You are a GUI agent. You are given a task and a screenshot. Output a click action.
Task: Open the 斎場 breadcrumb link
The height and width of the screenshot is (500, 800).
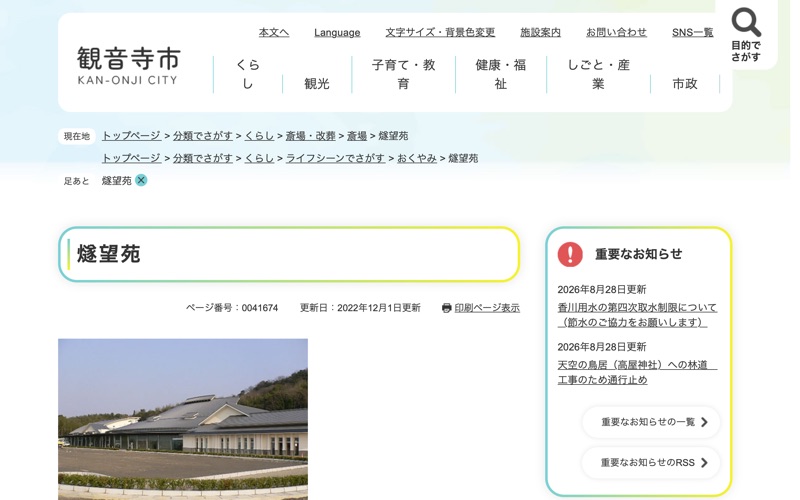(357, 136)
